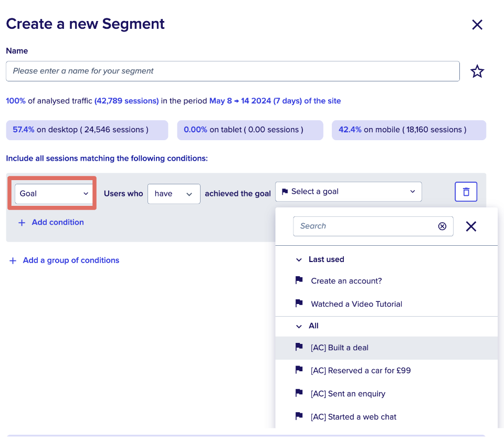Screen dimensions: 504x439
Task: Click the flag icon beside [AC] Sent an enquiry
Action: tap(299, 393)
